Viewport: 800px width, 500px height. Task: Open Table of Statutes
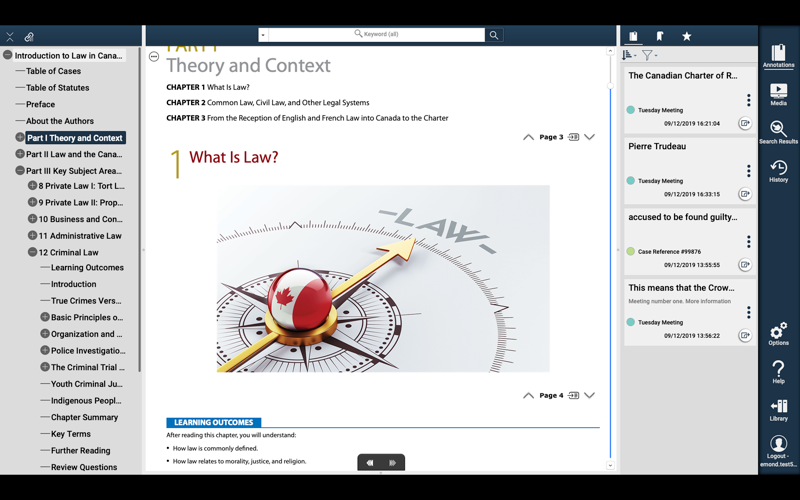pyautogui.click(x=58, y=88)
